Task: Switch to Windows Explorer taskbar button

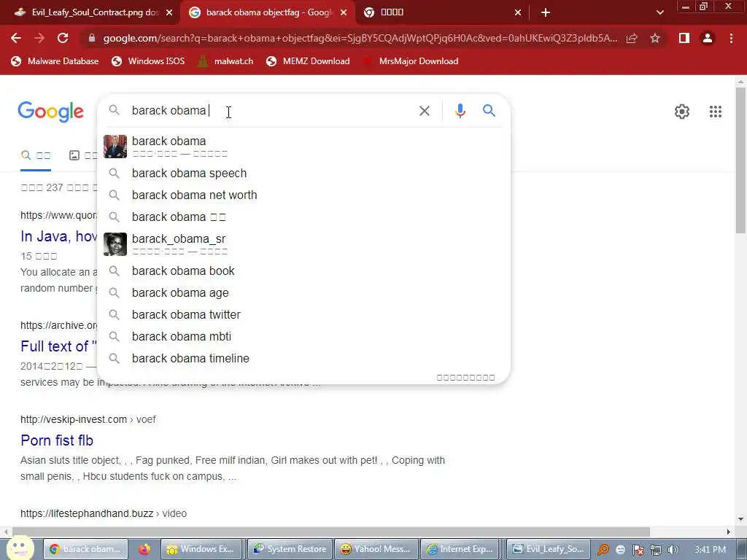Action: 201,549
